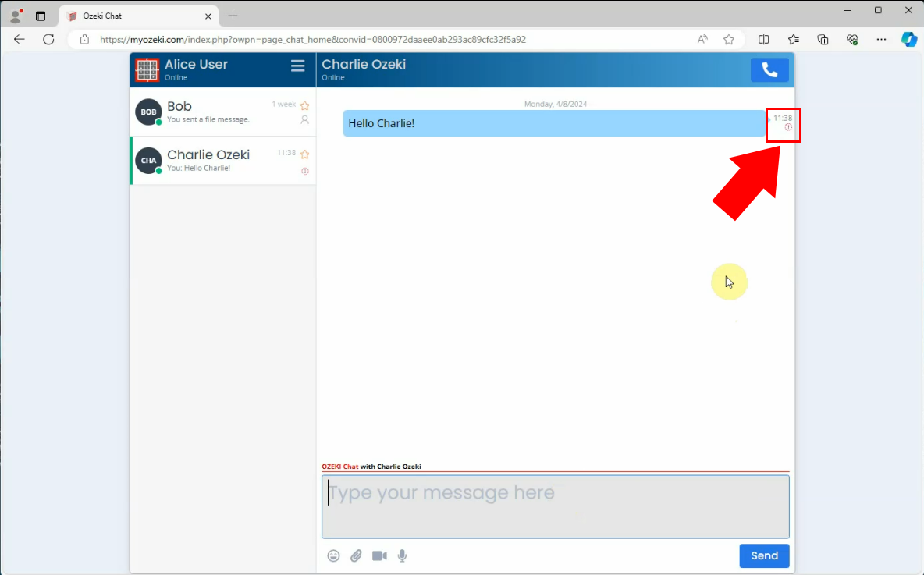Open browser Settings and more menu
Screen dimensions: 924x575
click(881, 39)
